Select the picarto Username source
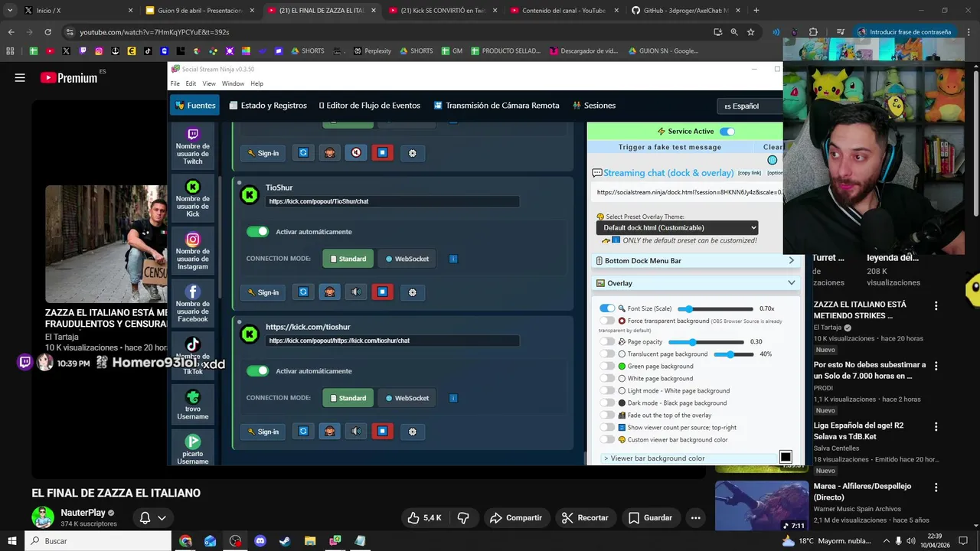The image size is (980, 551). click(x=193, y=449)
